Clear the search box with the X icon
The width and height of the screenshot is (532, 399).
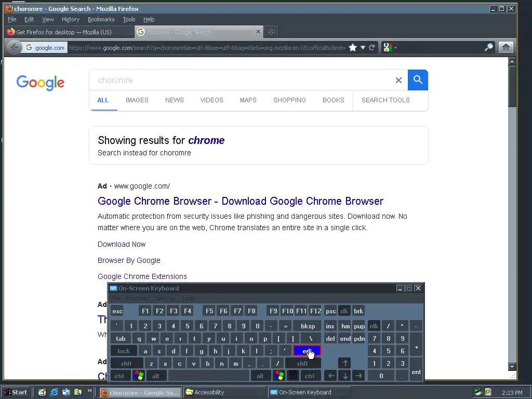coord(398,81)
